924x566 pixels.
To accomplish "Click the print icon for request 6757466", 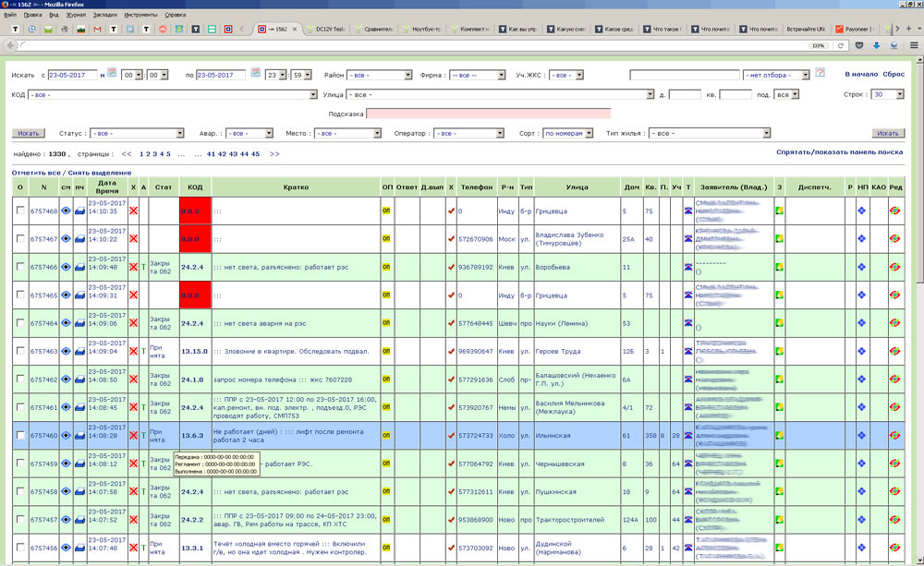I will [x=79, y=268].
